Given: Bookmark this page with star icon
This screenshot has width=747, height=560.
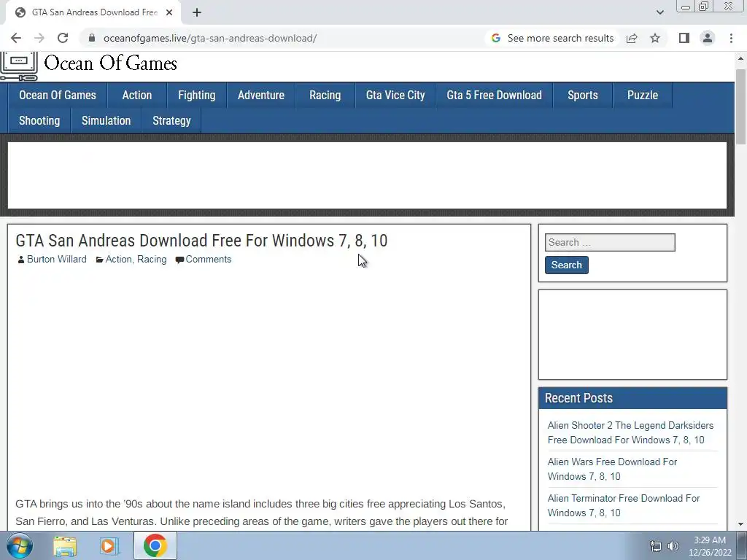Looking at the screenshot, I should (x=655, y=38).
